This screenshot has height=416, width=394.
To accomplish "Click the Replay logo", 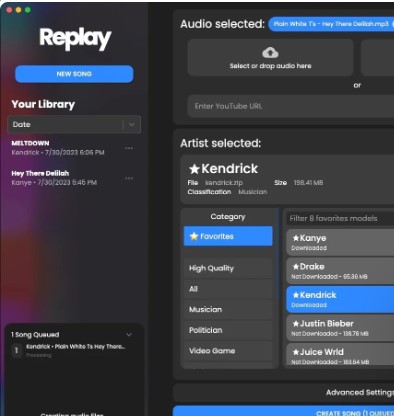I will pos(75,38).
